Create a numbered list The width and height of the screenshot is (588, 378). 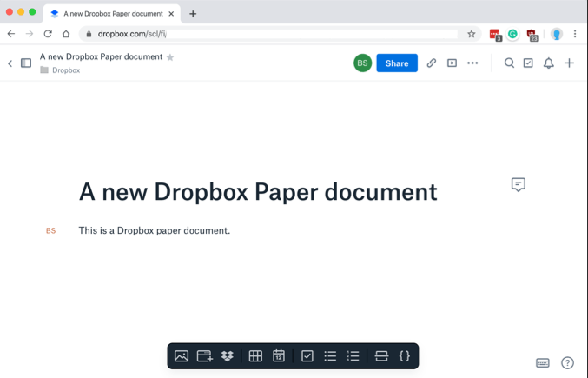point(353,356)
